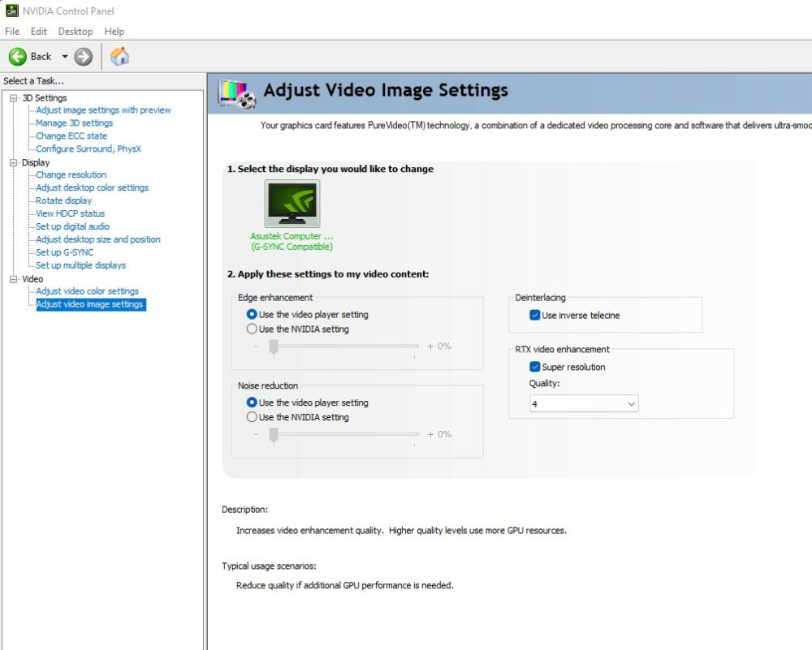This screenshot has height=650, width=812.
Task: Enable inverse telecine checkbox
Action: coord(535,316)
